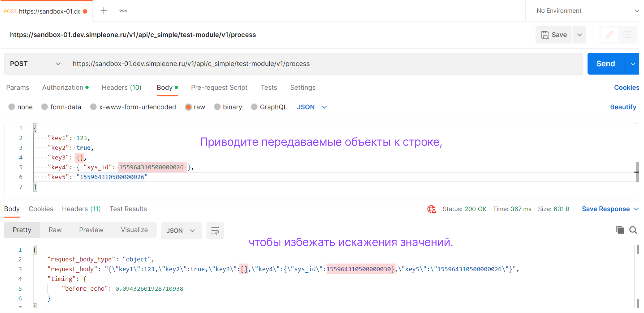Copy response with the copy icon
Image resolution: width=644 pixels, height=313 pixels.
(x=620, y=230)
